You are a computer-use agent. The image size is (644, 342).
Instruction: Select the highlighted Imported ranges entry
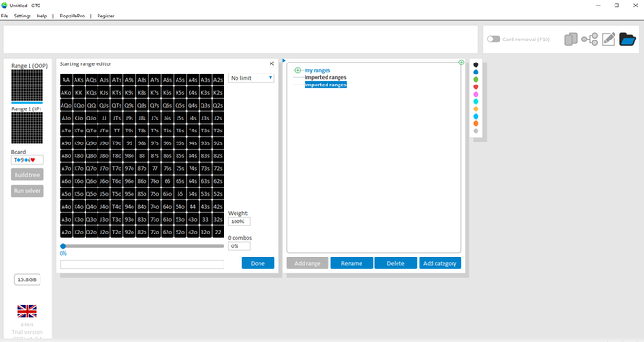pos(326,85)
